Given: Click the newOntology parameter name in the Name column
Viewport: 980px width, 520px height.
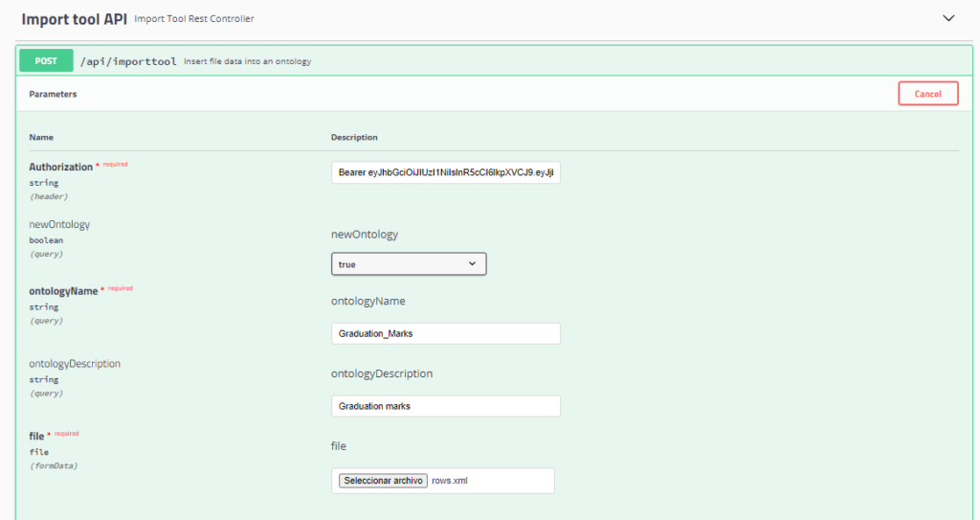Looking at the screenshot, I should [59, 224].
